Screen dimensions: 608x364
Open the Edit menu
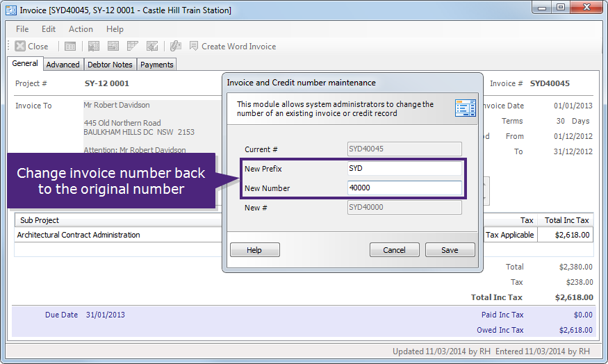pyautogui.click(x=49, y=29)
